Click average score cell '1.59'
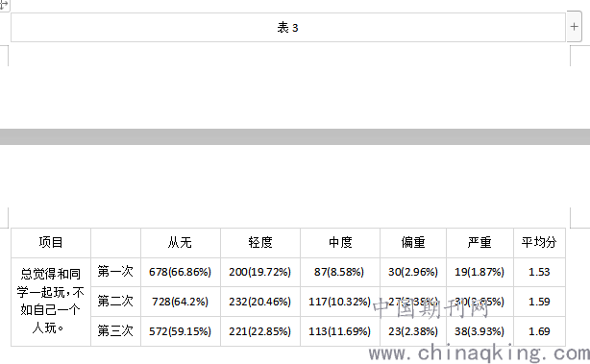This screenshot has width=590, height=364. [539, 302]
